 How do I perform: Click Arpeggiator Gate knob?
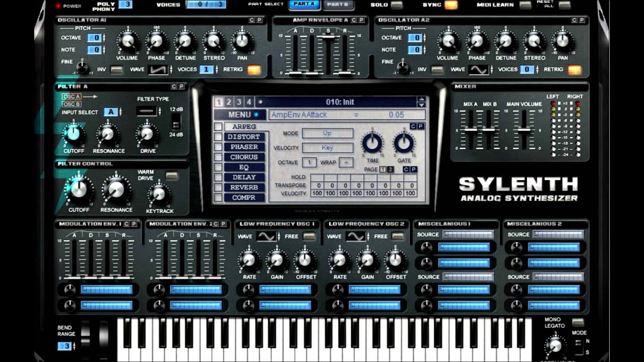click(404, 144)
